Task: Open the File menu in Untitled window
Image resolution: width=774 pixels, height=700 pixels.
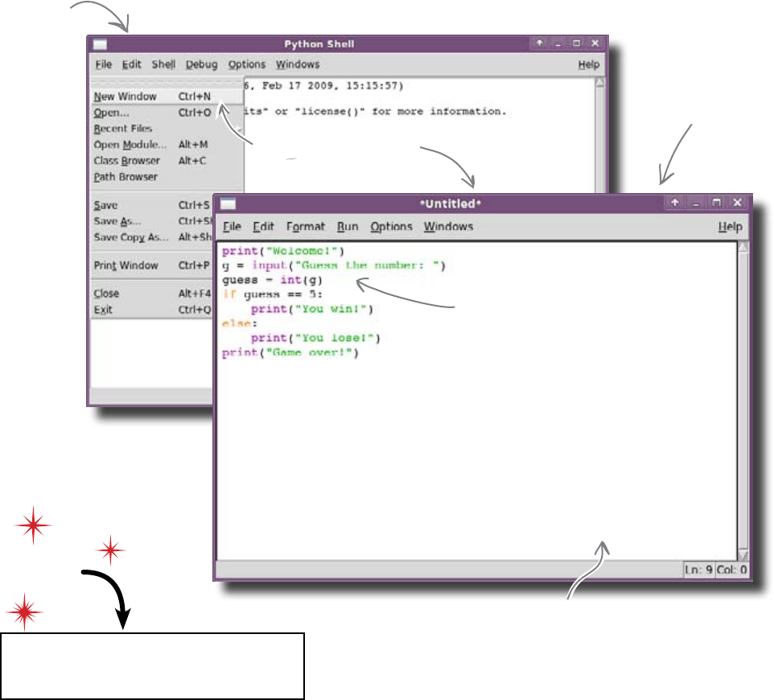Action: (x=232, y=227)
